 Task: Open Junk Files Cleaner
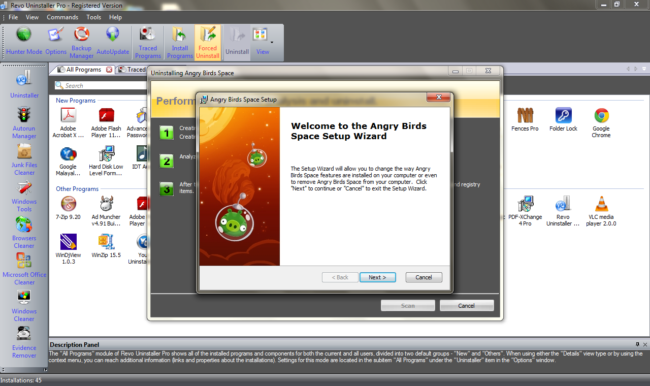point(24,160)
